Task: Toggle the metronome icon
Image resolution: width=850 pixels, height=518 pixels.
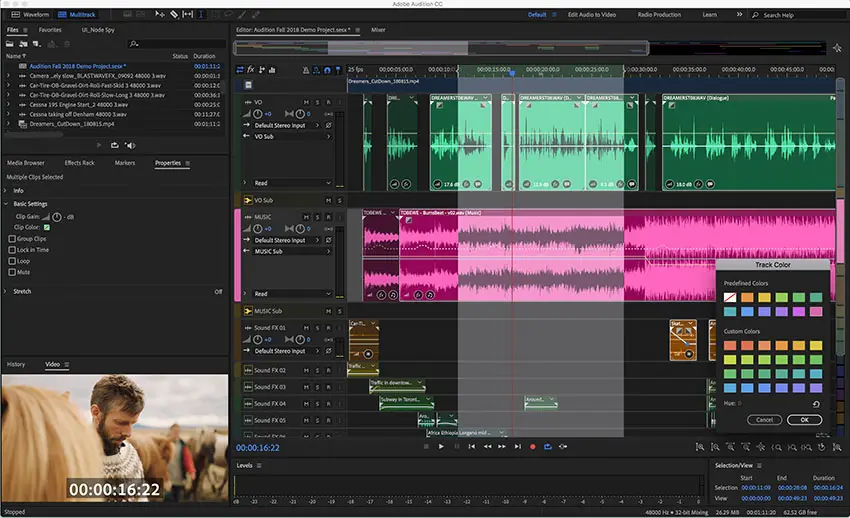Action: 306,70
